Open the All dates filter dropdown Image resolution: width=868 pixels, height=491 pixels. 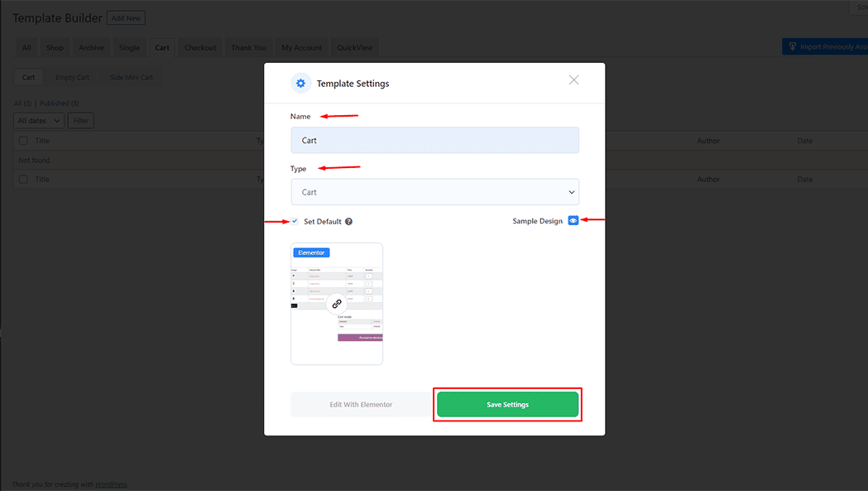(37, 120)
